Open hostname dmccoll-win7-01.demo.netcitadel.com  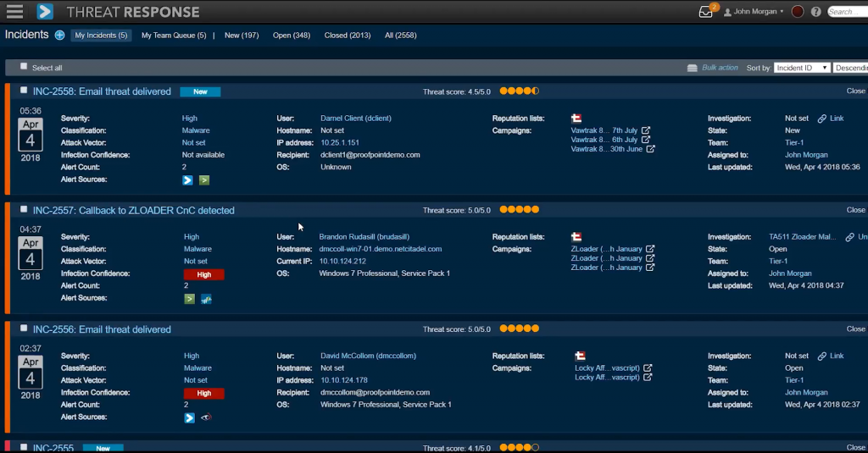pyautogui.click(x=381, y=249)
